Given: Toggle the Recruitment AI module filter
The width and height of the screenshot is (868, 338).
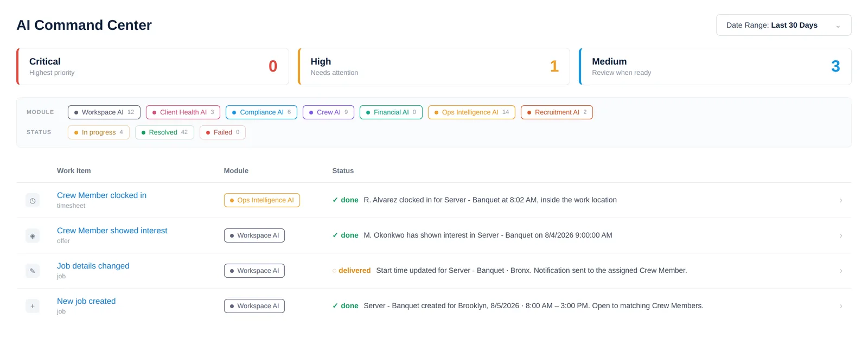Looking at the screenshot, I should pos(557,112).
